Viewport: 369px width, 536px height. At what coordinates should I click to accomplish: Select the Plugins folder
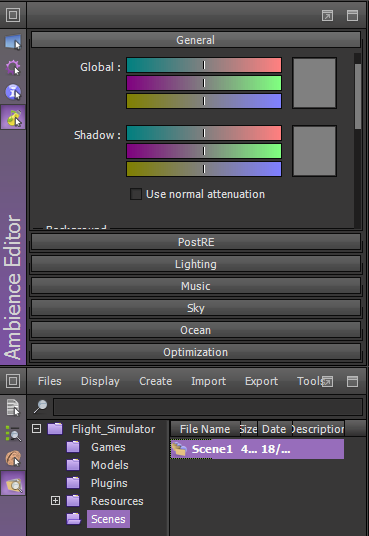click(x=109, y=483)
